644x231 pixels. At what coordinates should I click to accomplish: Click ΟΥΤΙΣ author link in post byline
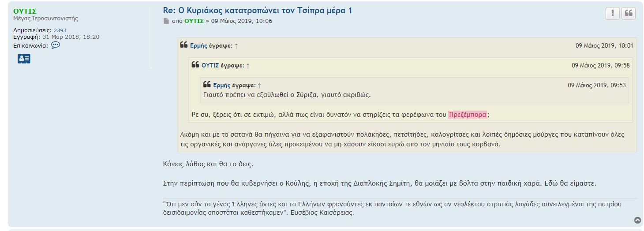[x=194, y=21]
